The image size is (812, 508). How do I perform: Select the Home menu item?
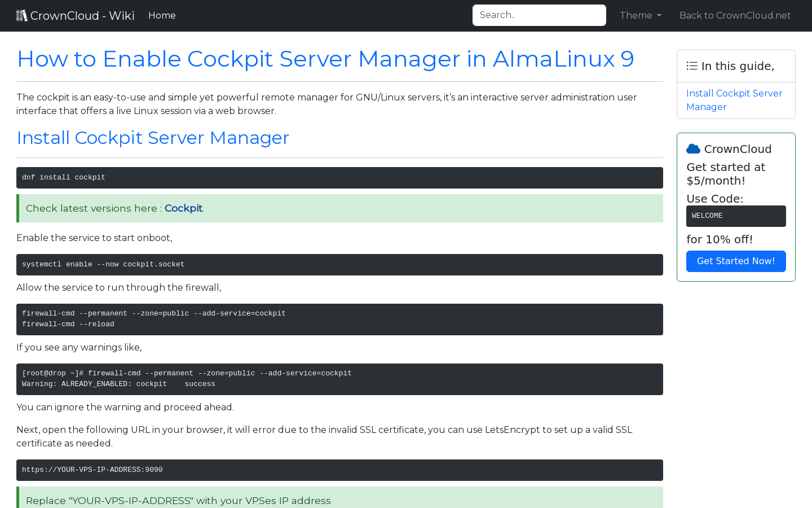(x=162, y=15)
